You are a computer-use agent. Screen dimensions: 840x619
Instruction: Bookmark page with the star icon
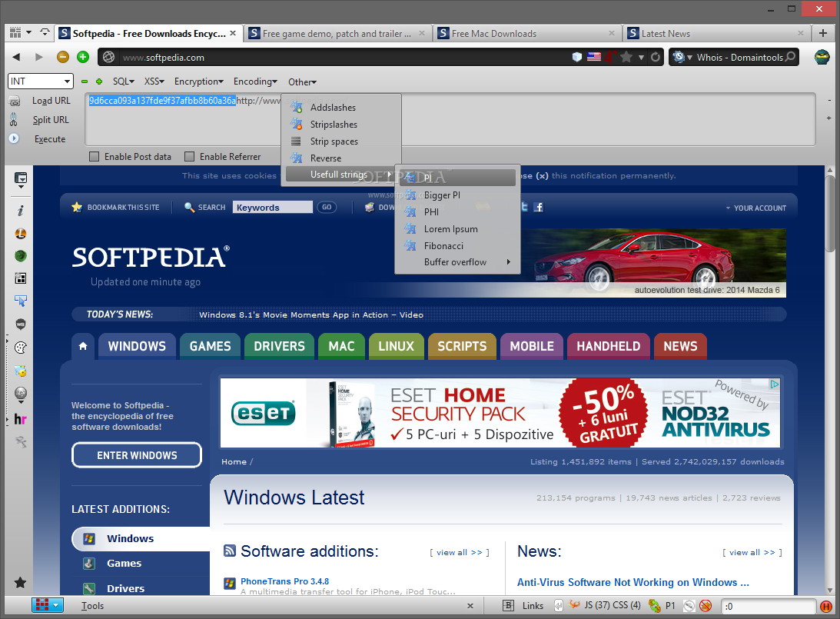tap(626, 57)
